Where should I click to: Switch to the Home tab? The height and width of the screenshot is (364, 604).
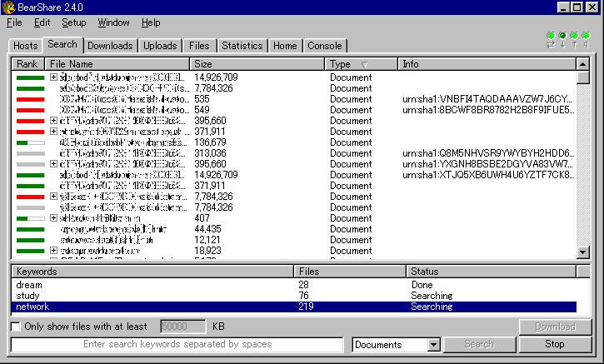click(285, 46)
